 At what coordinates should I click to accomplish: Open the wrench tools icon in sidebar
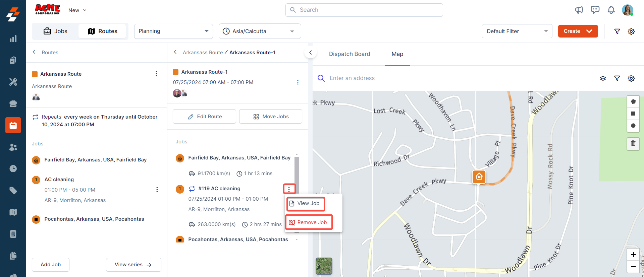point(13,82)
